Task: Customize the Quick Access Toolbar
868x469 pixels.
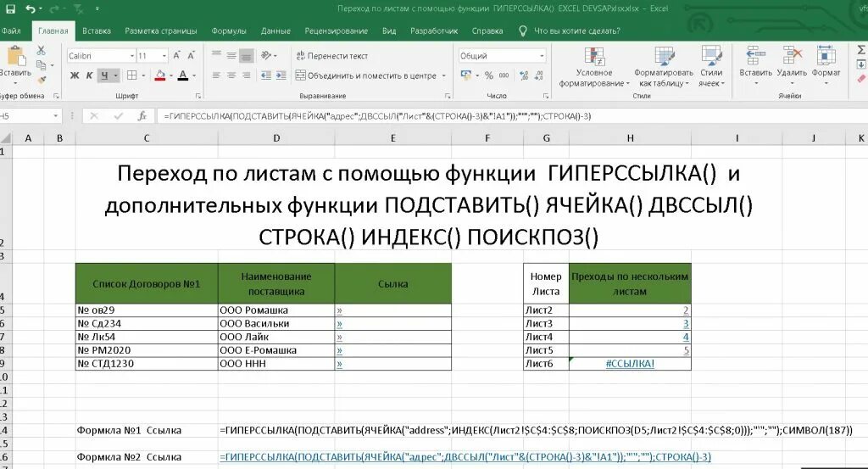Action: tap(97, 9)
